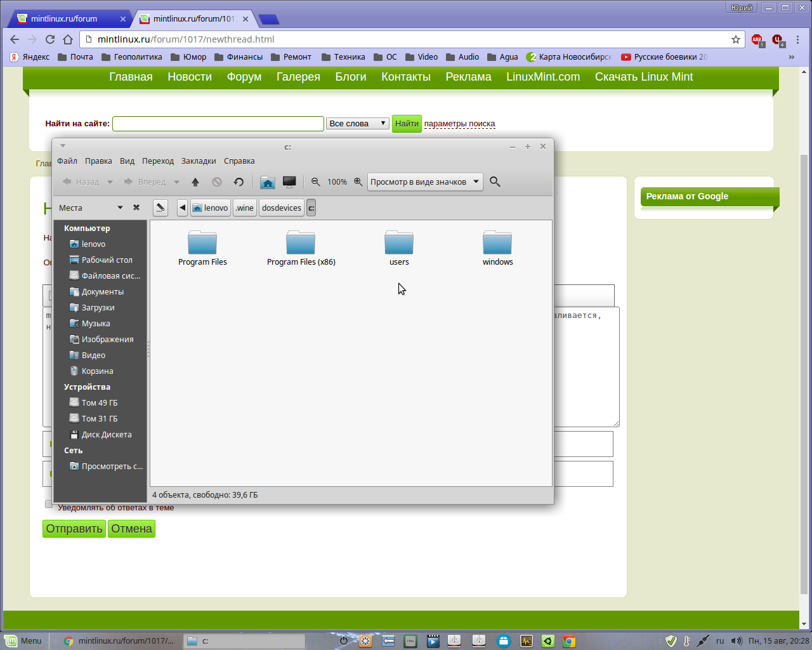Image resolution: width=812 pixels, height=650 pixels.
Task: Open the Program Files (x86) folder
Action: [x=301, y=249]
